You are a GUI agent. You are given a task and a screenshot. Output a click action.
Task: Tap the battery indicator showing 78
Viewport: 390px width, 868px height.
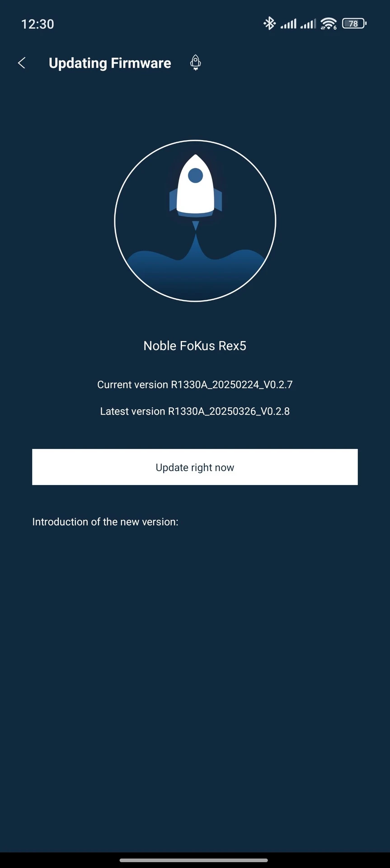click(x=354, y=24)
